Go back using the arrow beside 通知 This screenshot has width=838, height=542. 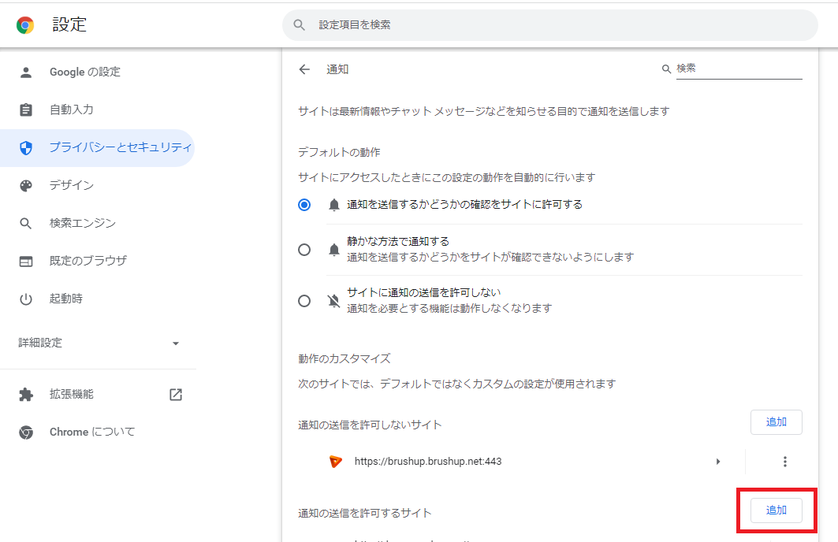(x=304, y=69)
